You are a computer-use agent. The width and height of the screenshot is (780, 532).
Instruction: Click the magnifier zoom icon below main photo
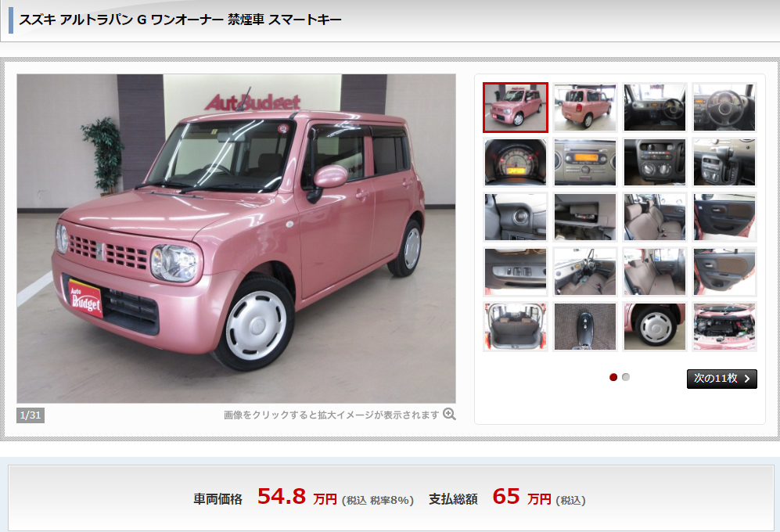(x=449, y=414)
